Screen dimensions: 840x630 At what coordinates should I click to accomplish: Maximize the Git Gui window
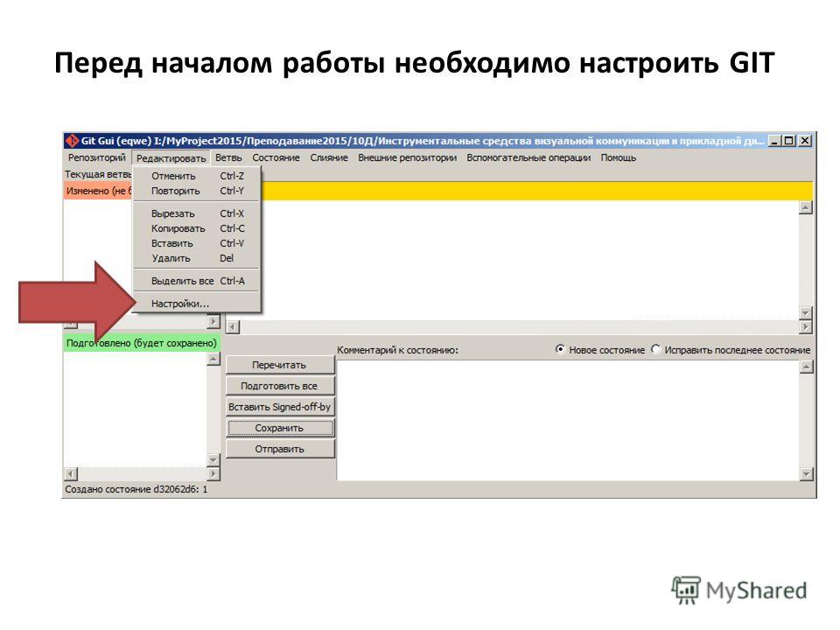tap(789, 141)
